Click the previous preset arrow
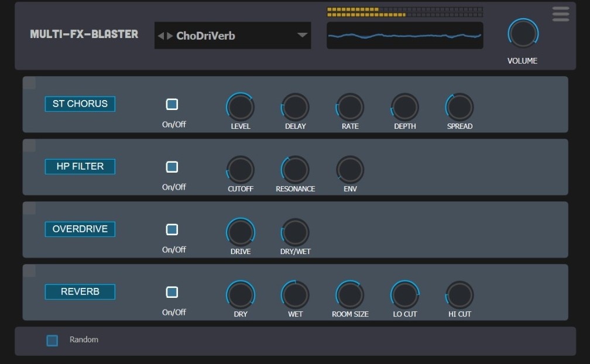Image resolution: width=590 pixels, height=364 pixels. (x=160, y=36)
